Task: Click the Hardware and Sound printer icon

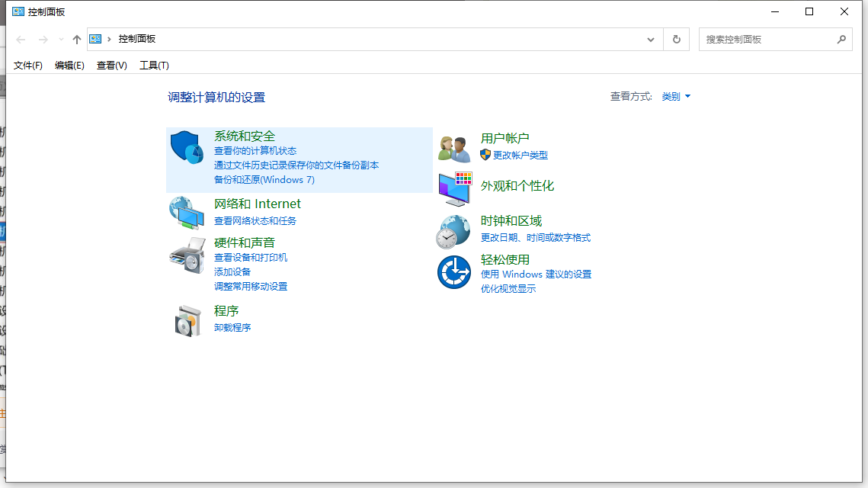Action: click(x=187, y=255)
